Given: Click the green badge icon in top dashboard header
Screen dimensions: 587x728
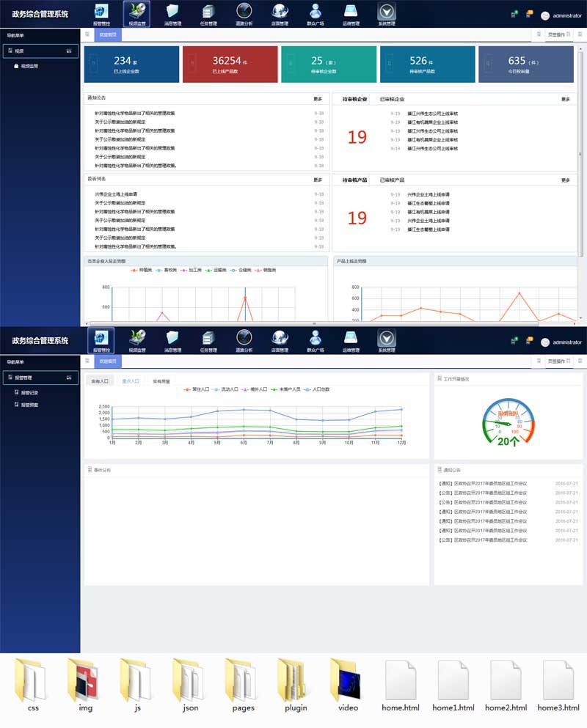Looking at the screenshot, I should pos(514,15).
